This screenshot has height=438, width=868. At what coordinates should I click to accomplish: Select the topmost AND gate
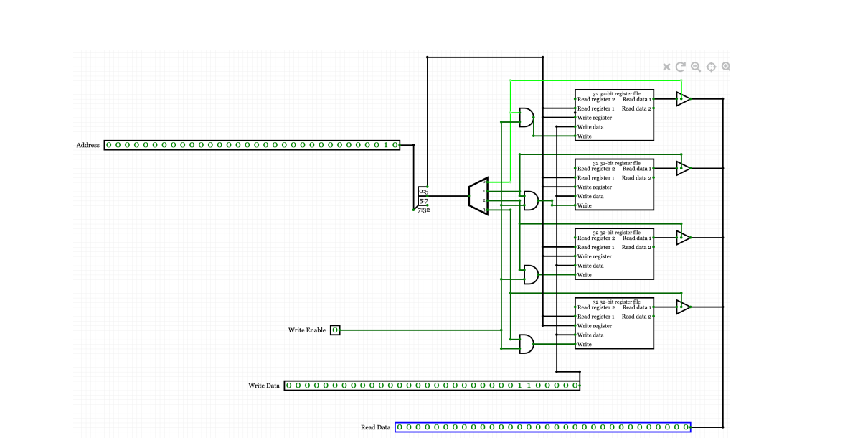(527, 113)
